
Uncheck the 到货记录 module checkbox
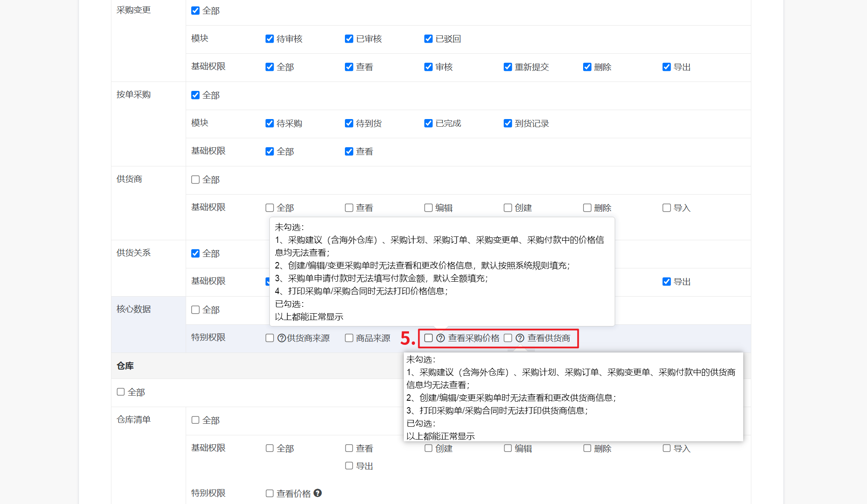(x=508, y=123)
